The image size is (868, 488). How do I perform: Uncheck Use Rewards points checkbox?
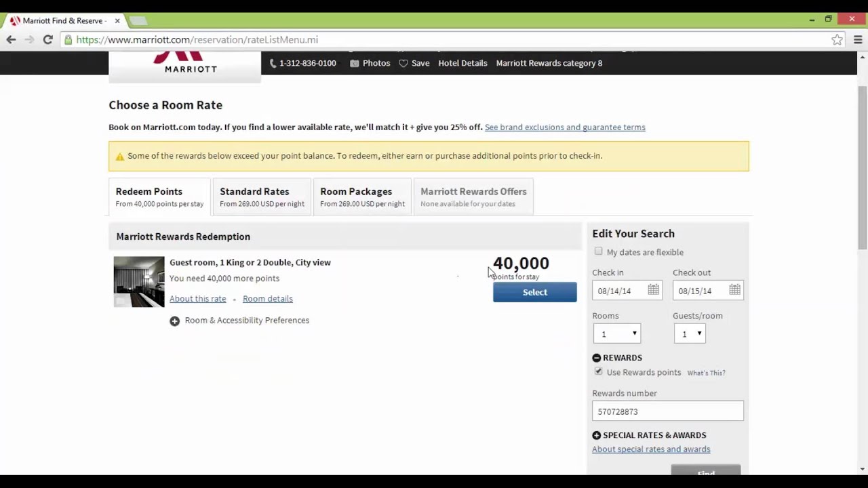coord(598,371)
